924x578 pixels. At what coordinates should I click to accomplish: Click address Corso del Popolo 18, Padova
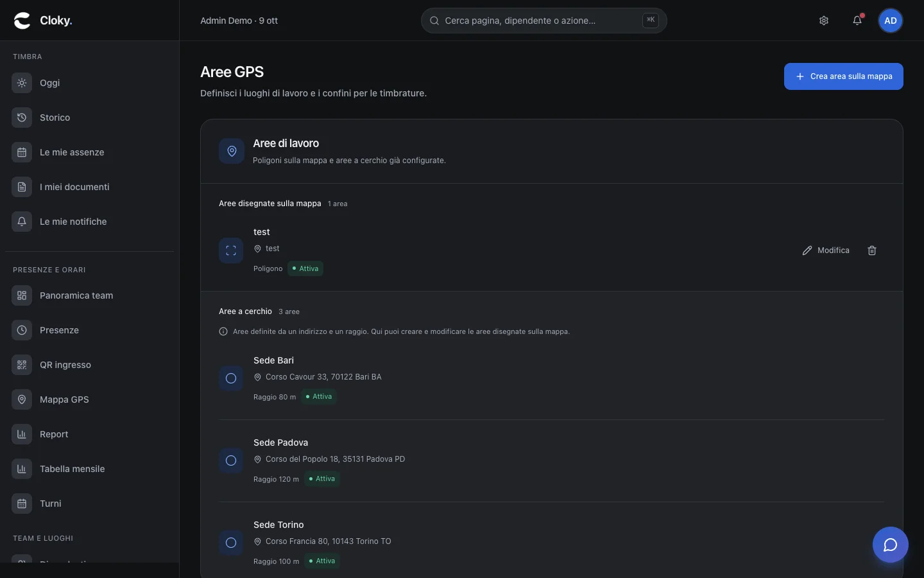point(335,459)
